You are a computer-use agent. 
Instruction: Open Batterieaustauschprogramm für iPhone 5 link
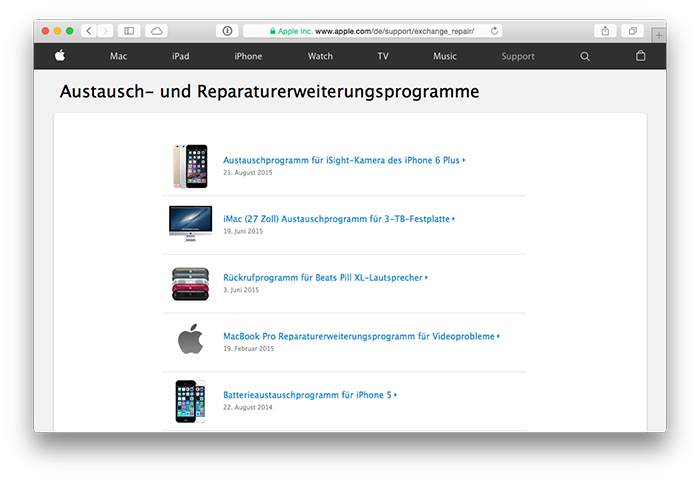[310, 395]
